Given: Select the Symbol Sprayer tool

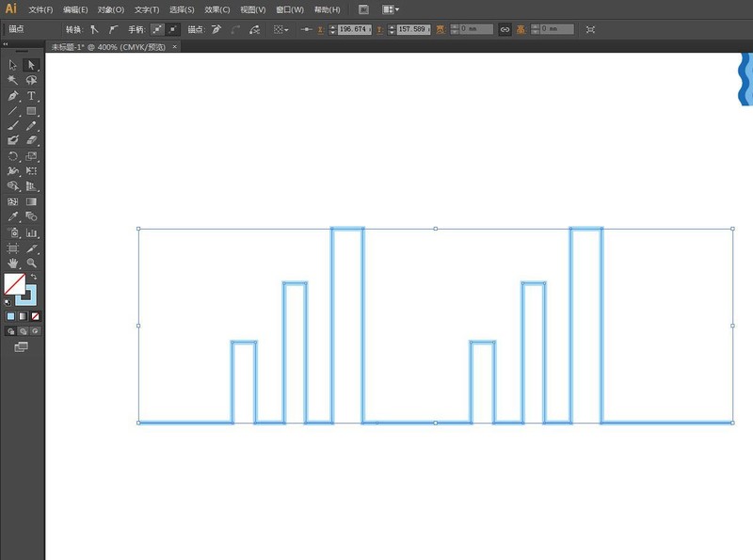Looking at the screenshot, I should click(12, 232).
